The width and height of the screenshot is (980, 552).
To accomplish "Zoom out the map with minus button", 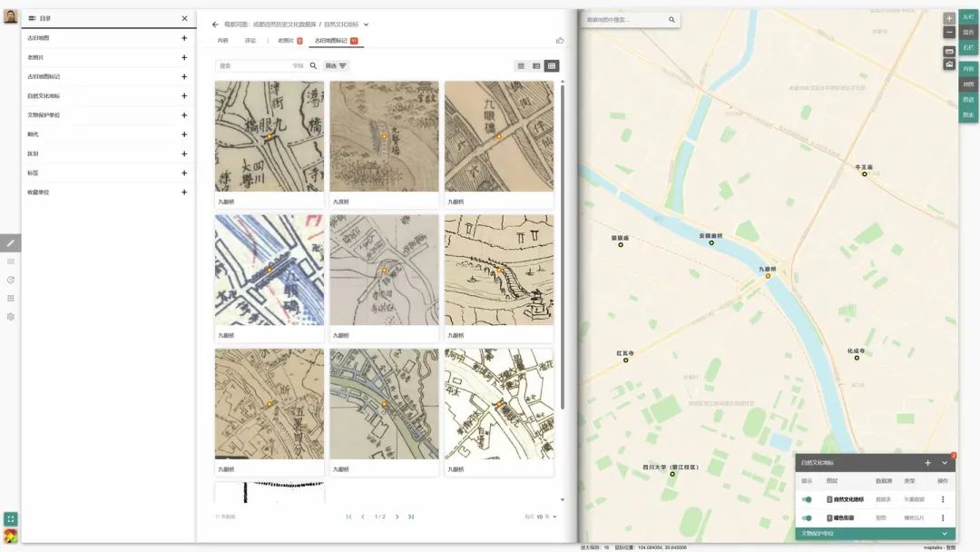I will click(x=949, y=32).
